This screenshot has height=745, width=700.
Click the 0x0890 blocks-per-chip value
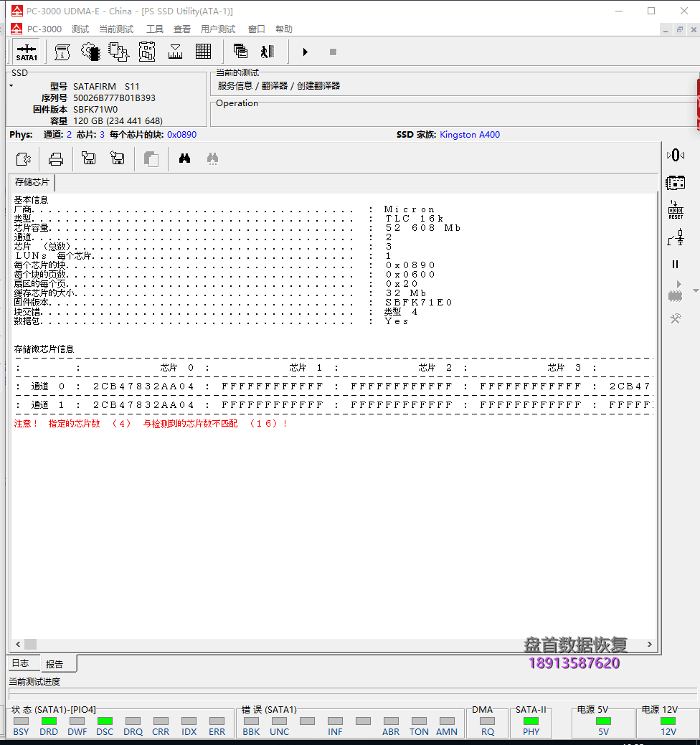tap(181, 135)
